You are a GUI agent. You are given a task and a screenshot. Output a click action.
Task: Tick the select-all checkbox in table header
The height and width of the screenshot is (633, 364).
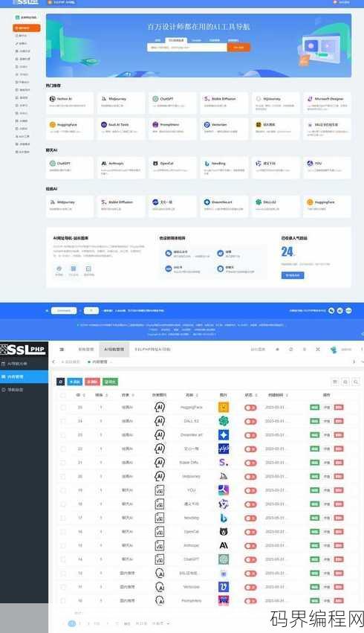point(63,395)
